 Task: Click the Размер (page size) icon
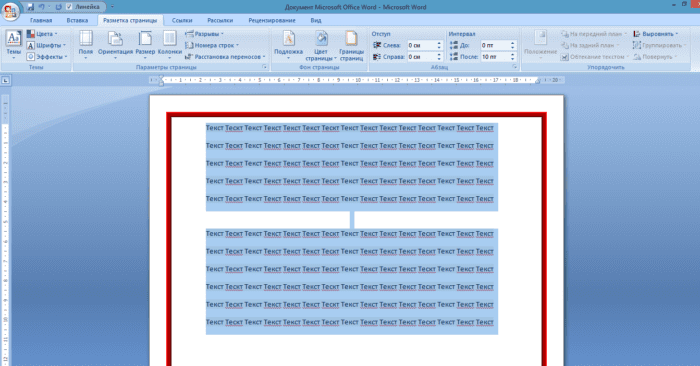point(145,44)
